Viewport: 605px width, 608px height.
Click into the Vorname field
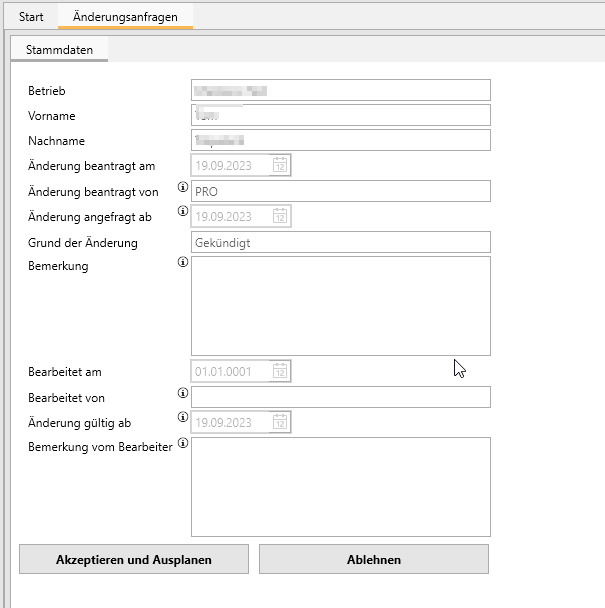tap(341, 115)
